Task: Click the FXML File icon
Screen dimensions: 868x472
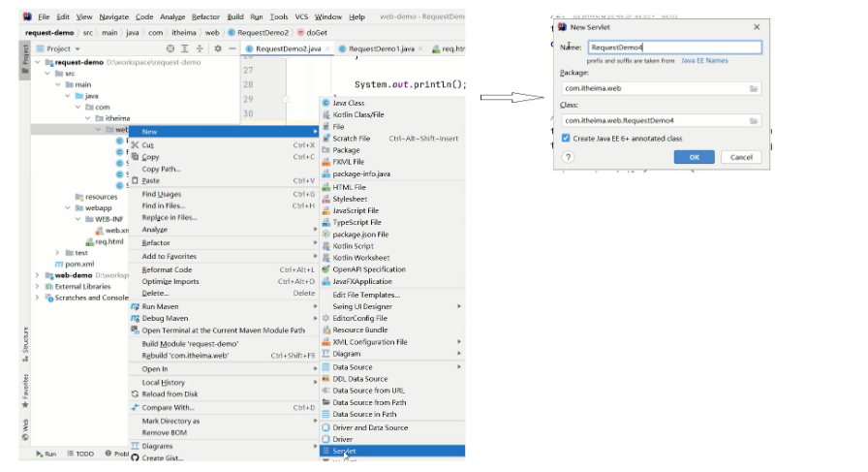Action: (x=326, y=162)
